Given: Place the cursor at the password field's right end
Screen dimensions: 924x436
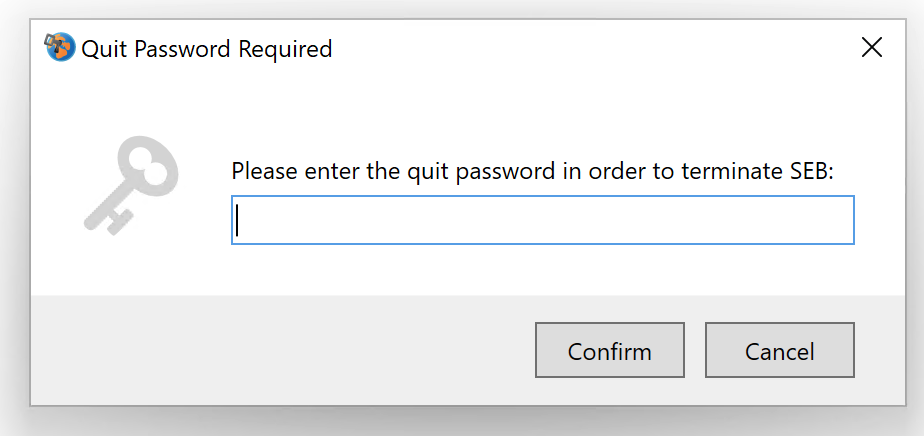Looking at the screenshot, I should [x=847, y=220].
